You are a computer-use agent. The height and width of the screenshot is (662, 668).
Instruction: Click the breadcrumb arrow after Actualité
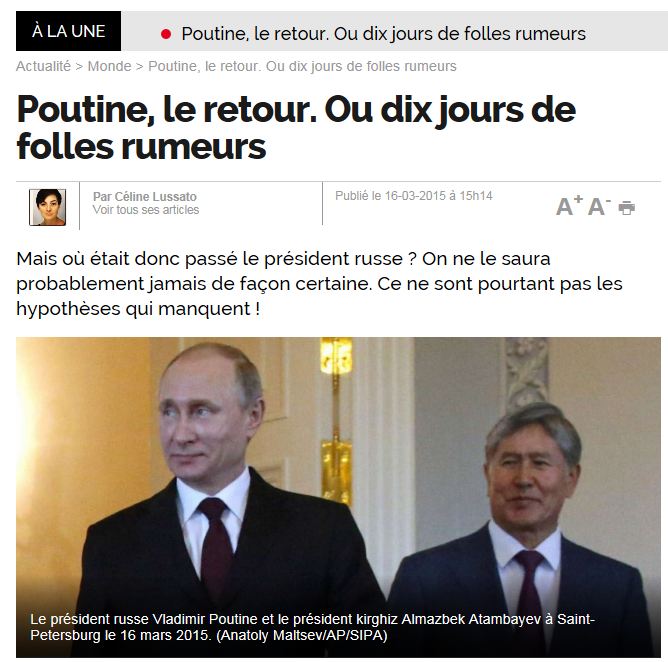(79, 67)
